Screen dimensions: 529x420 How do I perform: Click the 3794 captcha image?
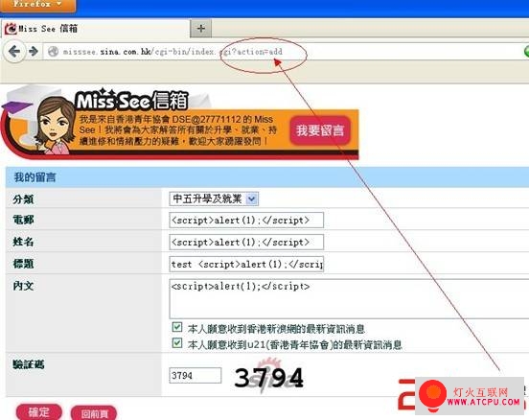pos(269,376)
